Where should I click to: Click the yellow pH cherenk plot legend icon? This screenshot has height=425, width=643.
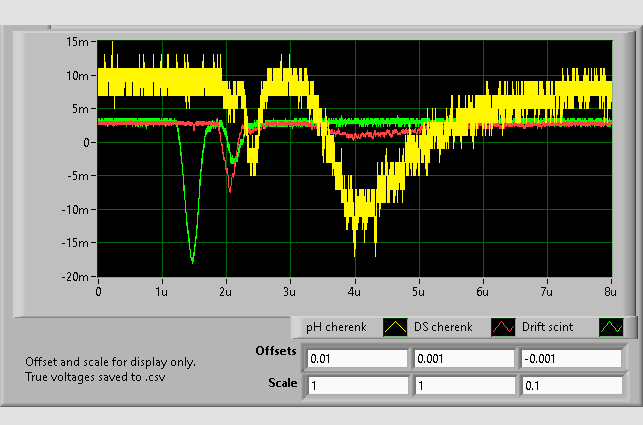(x=395, y=327)
